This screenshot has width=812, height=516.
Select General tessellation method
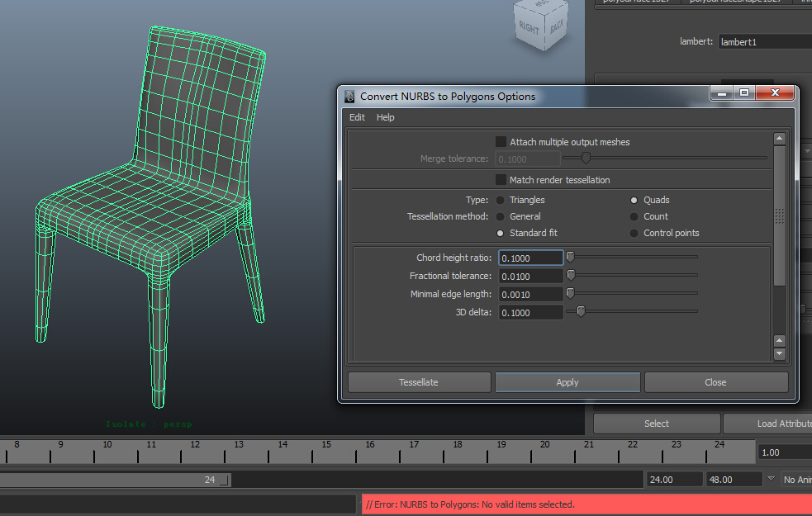pos(501,217)
